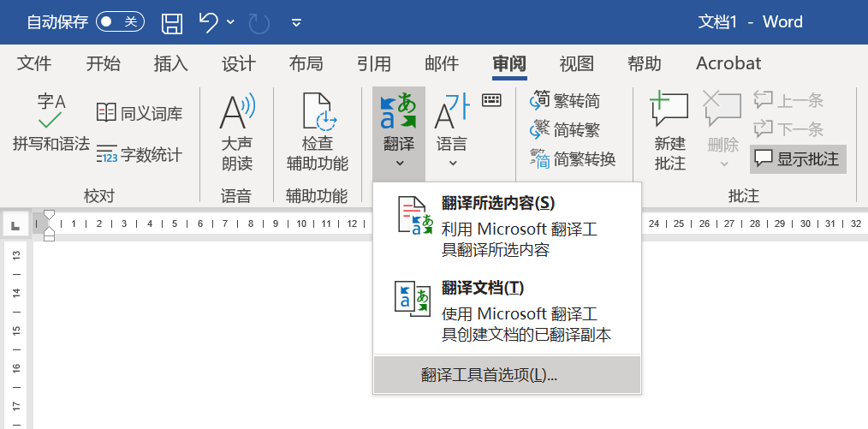Image resolution: width=868 pixels, height=429 pixels.
Task: Click 简转繁 simplified to traditional
Action: pos(565,130)
